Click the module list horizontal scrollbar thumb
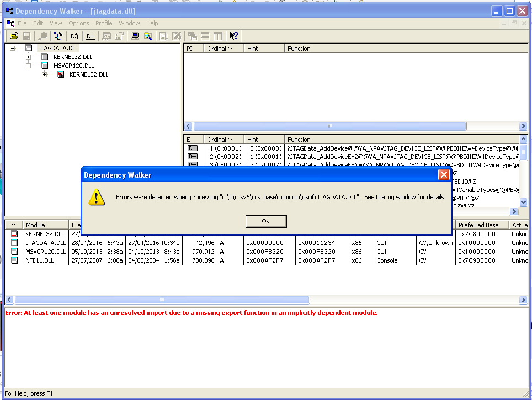The image size is (532, 400). pos(162,300)
